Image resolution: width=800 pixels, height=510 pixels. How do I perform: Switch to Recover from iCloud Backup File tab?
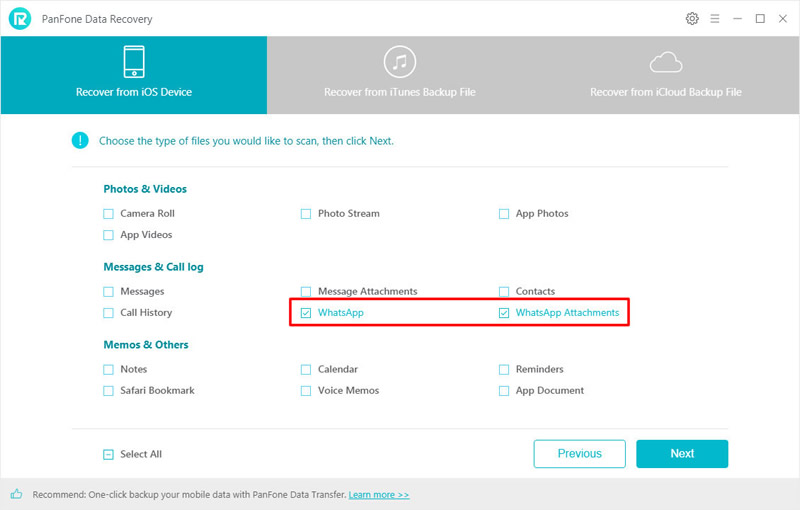pos(666,75)
